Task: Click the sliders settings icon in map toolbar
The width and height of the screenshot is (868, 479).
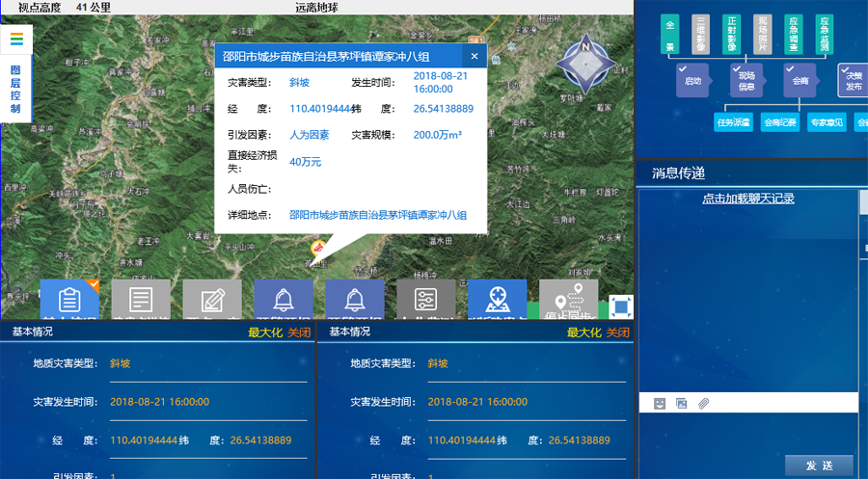Action: point(425,300)
